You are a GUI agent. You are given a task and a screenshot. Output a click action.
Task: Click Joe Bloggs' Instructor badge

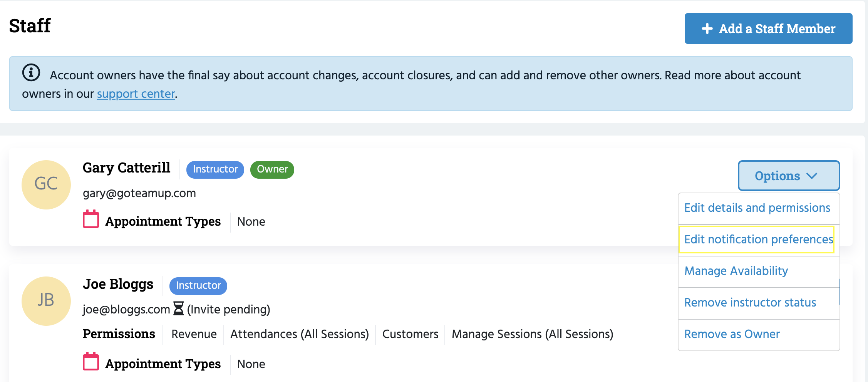[x=198, y=286]
